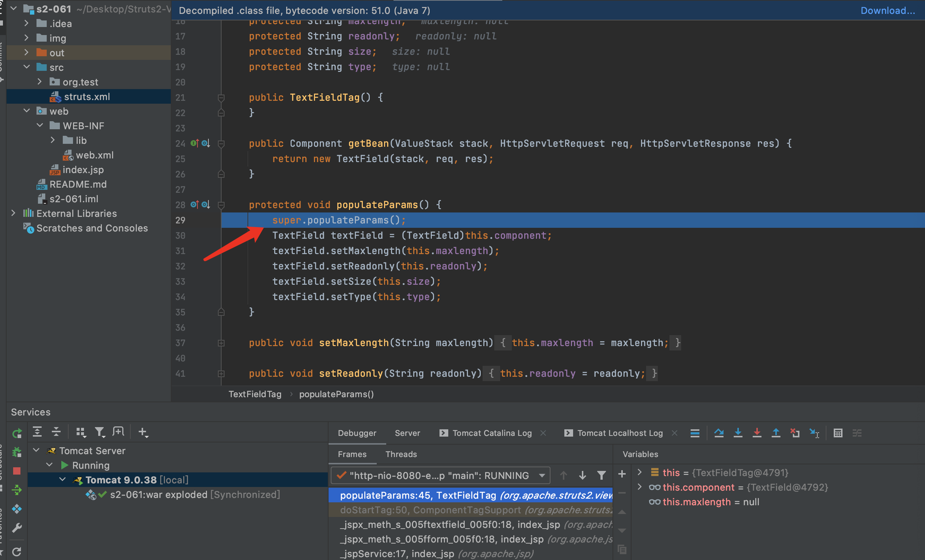Screen dimensions: 925x560
Task: Expand External Libraries node
Action: 13,213
